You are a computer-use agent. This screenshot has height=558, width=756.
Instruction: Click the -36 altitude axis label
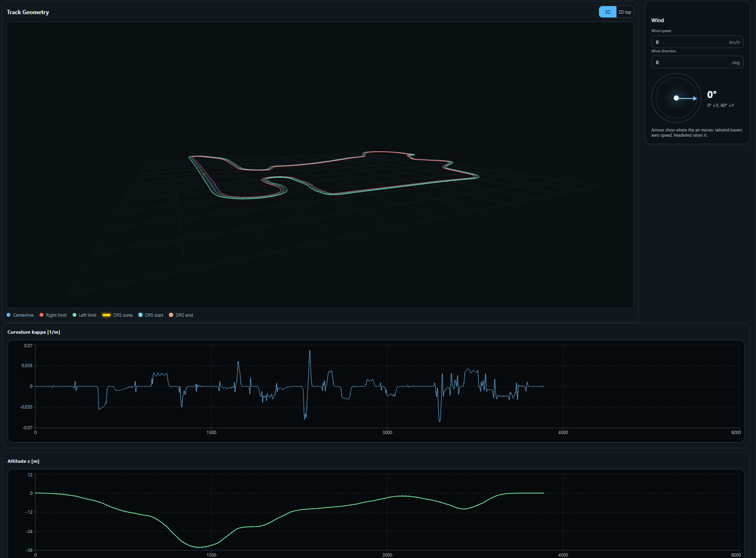29,550
